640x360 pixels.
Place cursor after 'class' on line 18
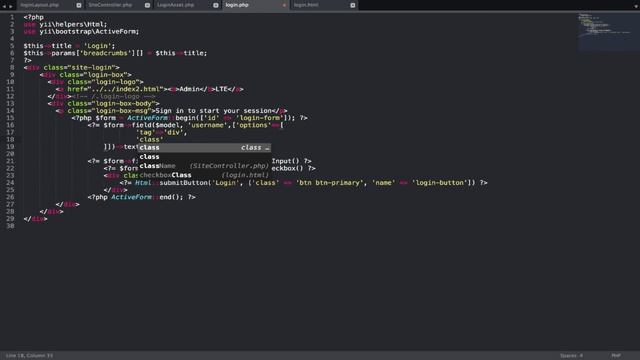pyautogui.click(x=164, y=140)
